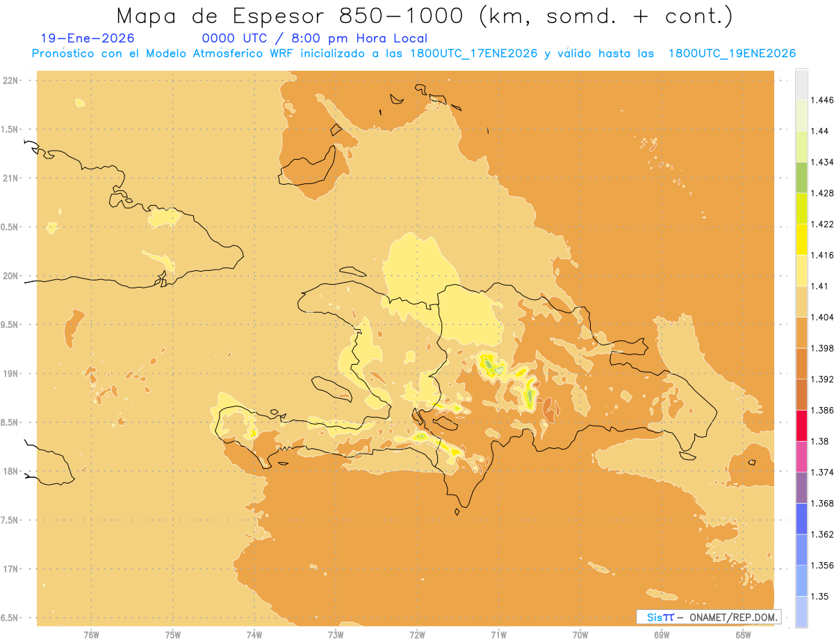Click the "74W" longitude axis label
The width and height of the screenshot is (834, 644).
[254, 634]
